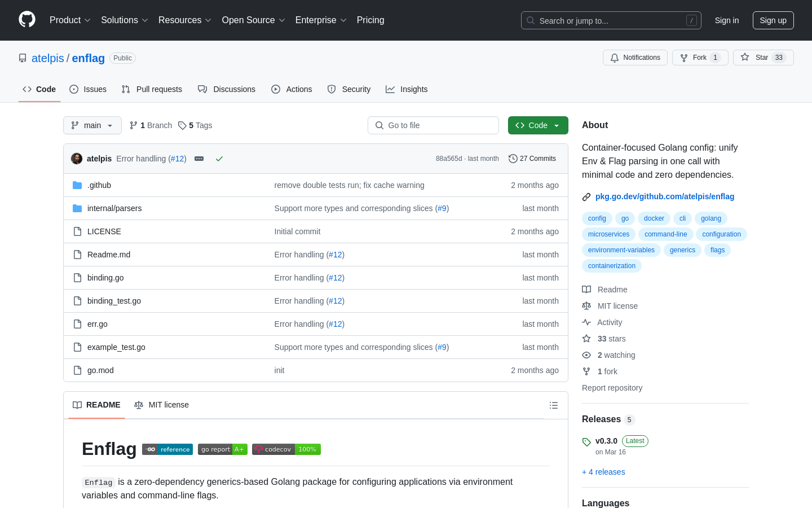This screenshot has height=508, width=812.
Task: View the commit check status checkmark
Action: coord(219,159)
